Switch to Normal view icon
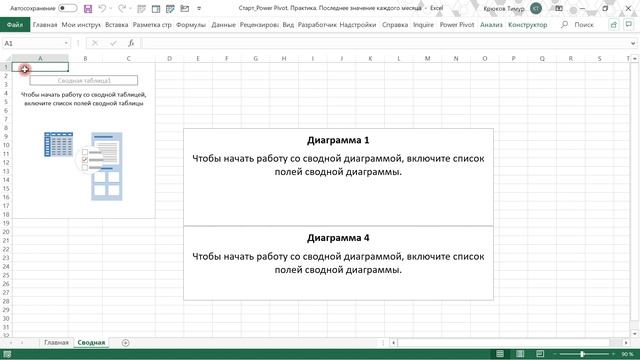 point(500,354)
